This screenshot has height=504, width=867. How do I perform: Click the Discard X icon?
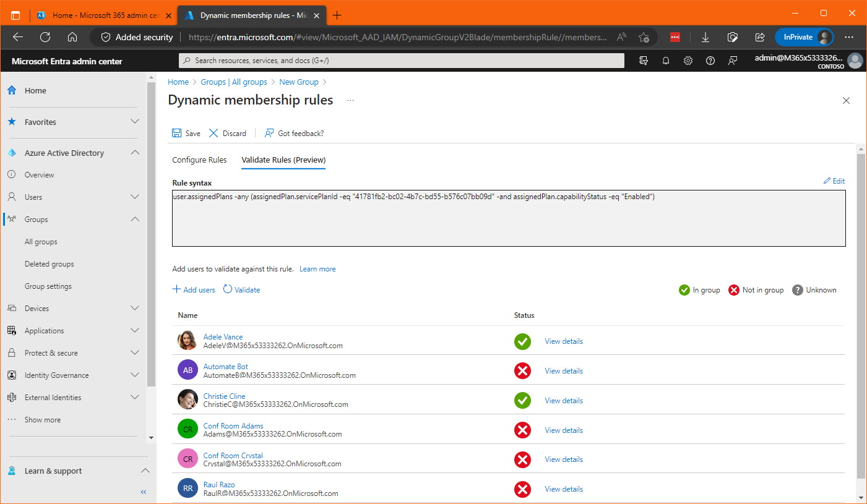214,133
